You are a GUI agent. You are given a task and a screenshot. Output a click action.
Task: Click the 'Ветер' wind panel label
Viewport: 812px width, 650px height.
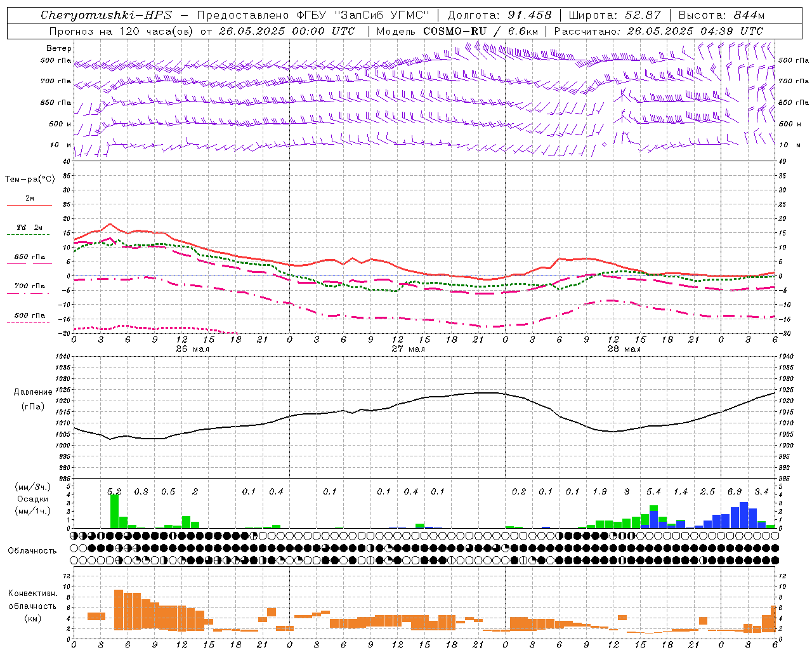pyautogui.click(x=59, y=48)
